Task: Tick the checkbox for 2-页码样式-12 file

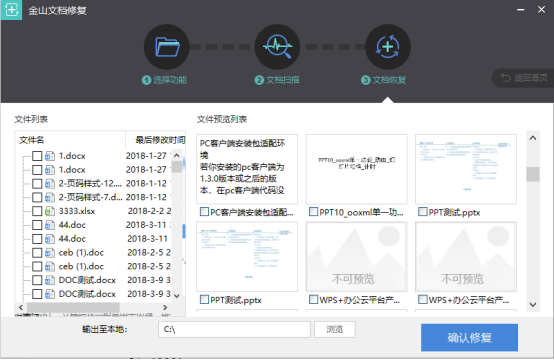Action: (37, 184)
